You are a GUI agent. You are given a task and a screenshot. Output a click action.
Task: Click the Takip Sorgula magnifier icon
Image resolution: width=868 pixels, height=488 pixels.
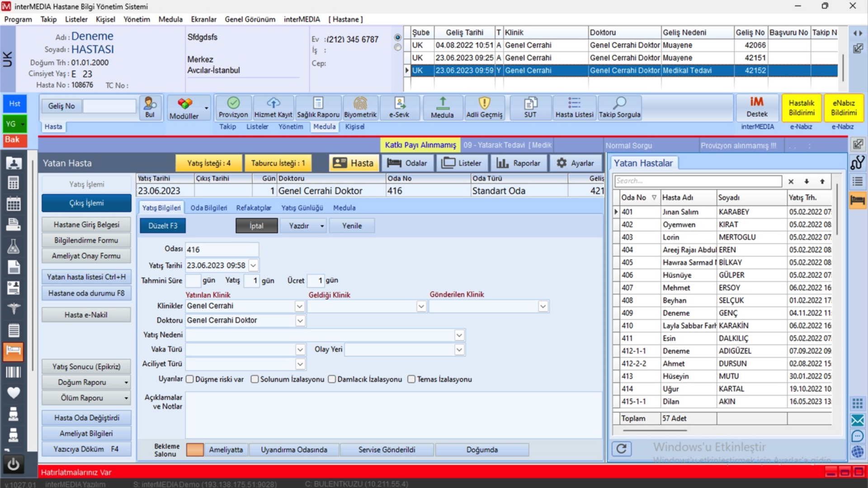(619, 103)
